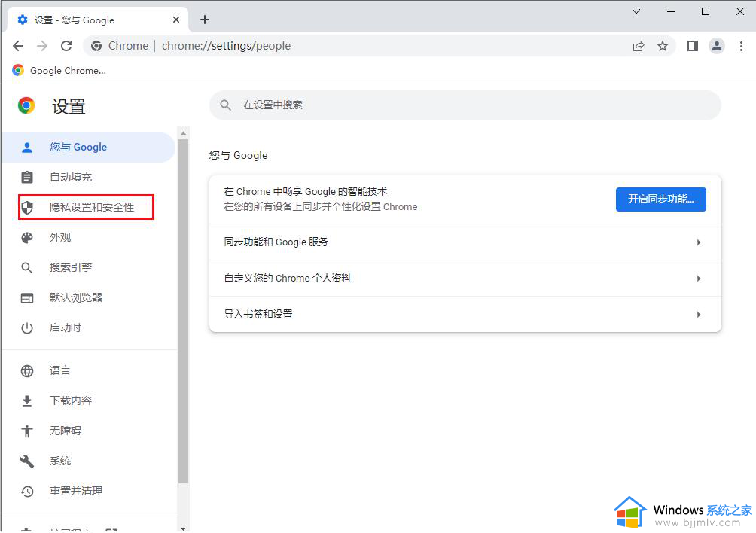The width and height of the screenshot is (756, 533).
Task: Click the sidebar scrollbar thumb
Action: click(x=183, y=312)
